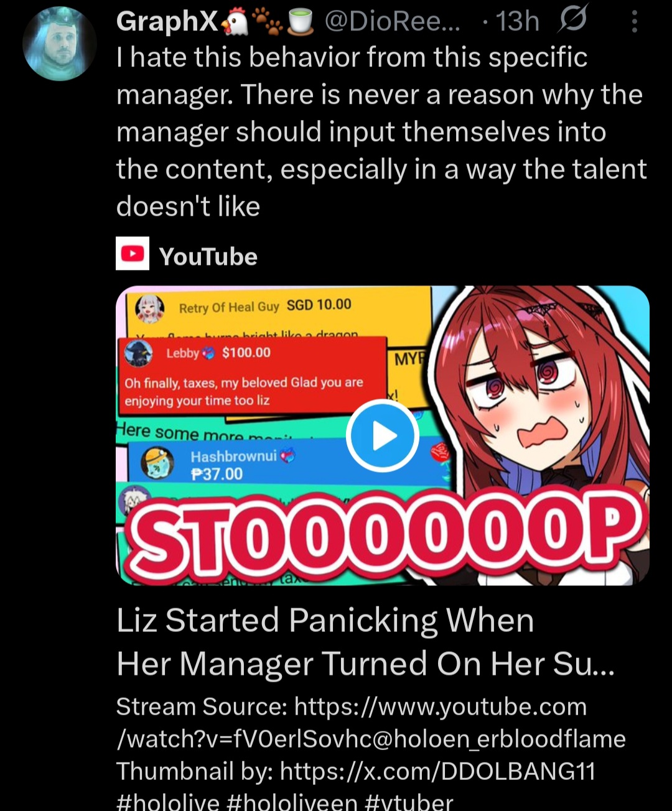
Task: Click the #vtuber hashtag
Action: coord(409,801)
